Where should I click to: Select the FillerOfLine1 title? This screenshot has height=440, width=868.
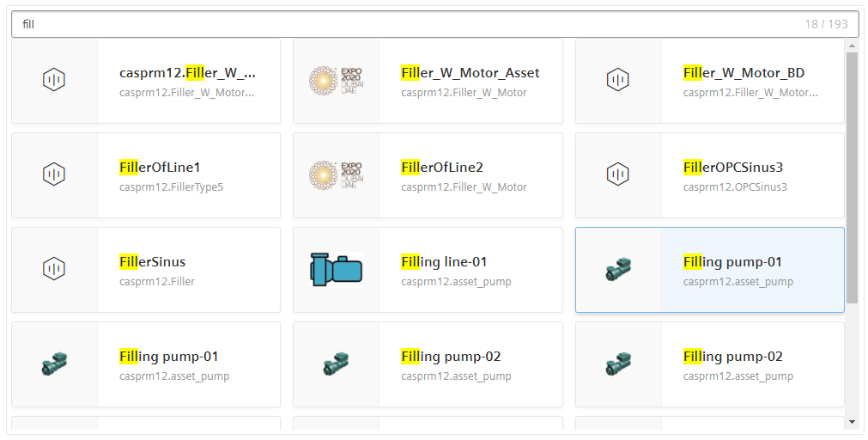(x=160, y=167)
